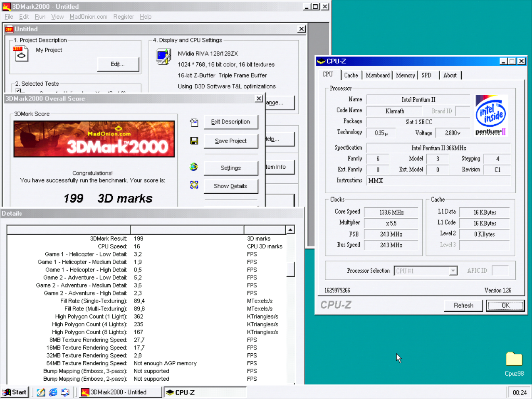Click the taskbar clock showing 00:24

[x=520, y=392]
